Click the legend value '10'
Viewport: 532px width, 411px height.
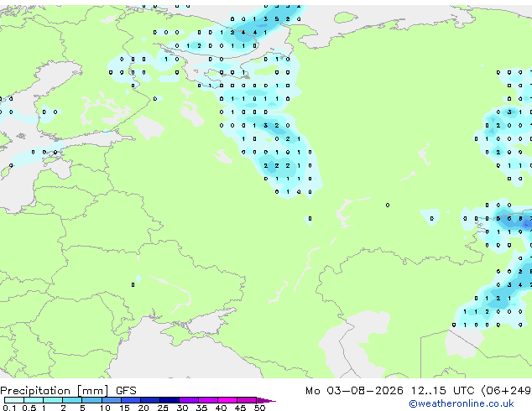click(105, 408)
